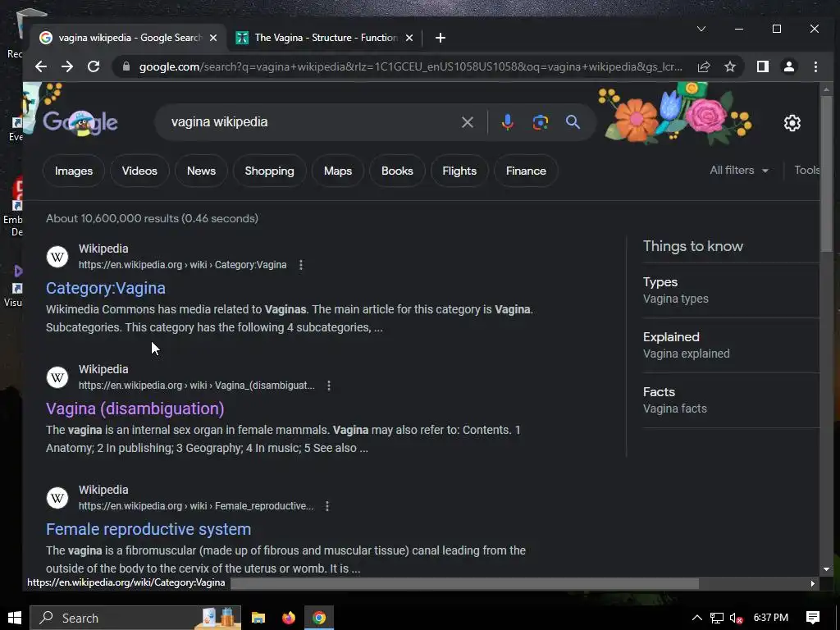Filter results by Shopping

269,171
